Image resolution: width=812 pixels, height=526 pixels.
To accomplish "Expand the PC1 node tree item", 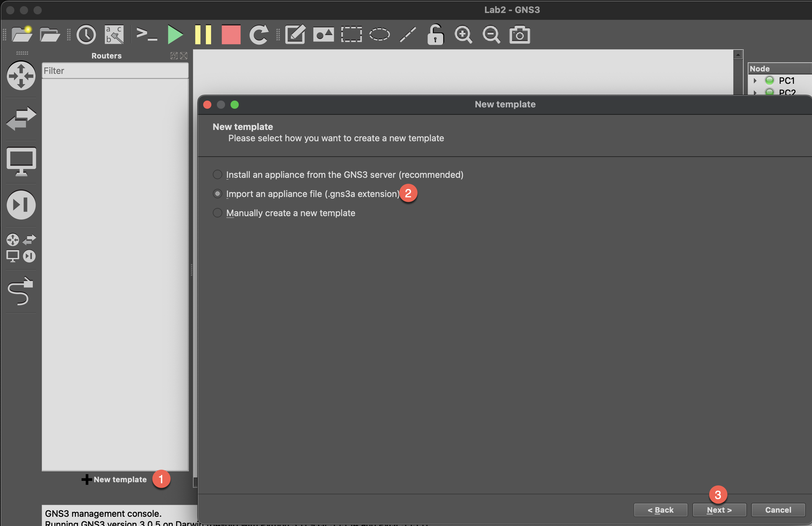I will click(755, 81).
